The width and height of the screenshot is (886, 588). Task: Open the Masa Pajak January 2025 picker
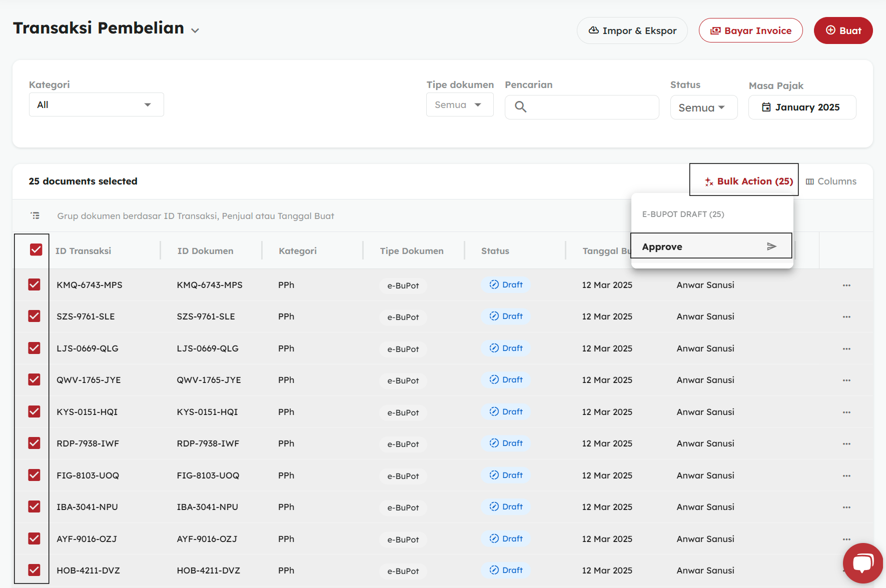[801, 107]
